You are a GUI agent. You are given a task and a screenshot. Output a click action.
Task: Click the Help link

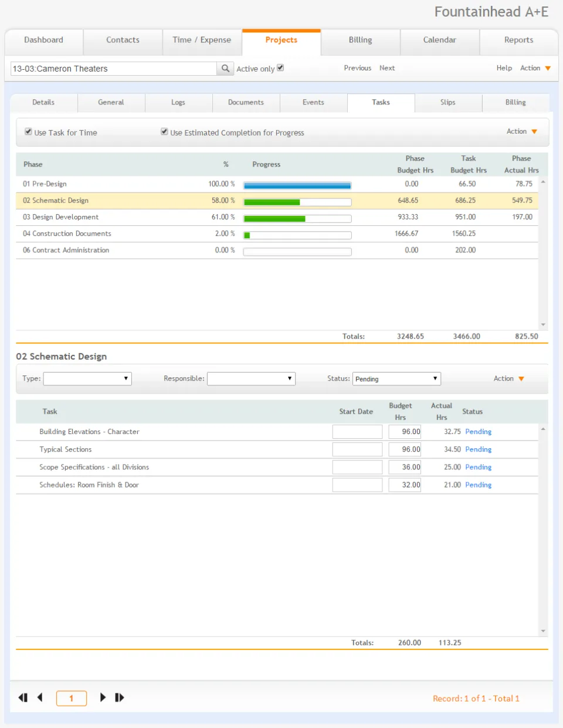[504, 68]
